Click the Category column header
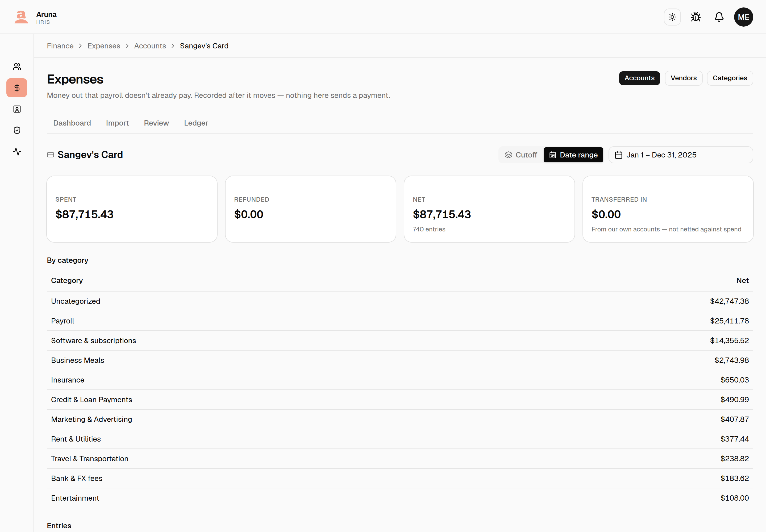The width and height of the screenshot is (766, 532). click(x=67, y=281)
